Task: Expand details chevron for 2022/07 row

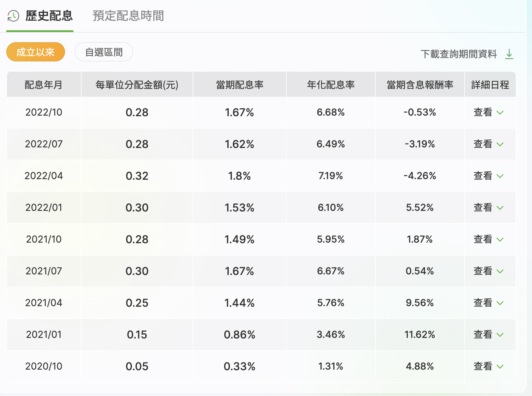Action: 500,144
